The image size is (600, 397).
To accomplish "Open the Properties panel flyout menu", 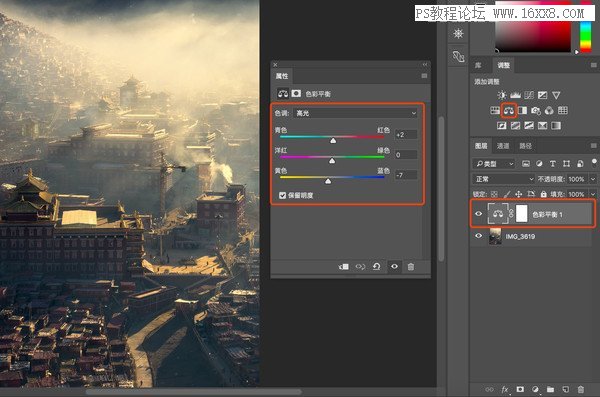I will (x=424, y=76).
